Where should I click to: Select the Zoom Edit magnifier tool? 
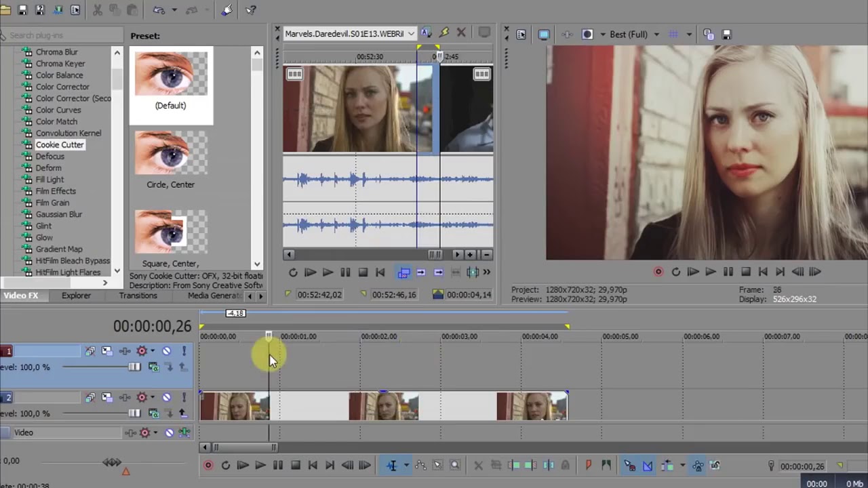[x=455, y=466]
